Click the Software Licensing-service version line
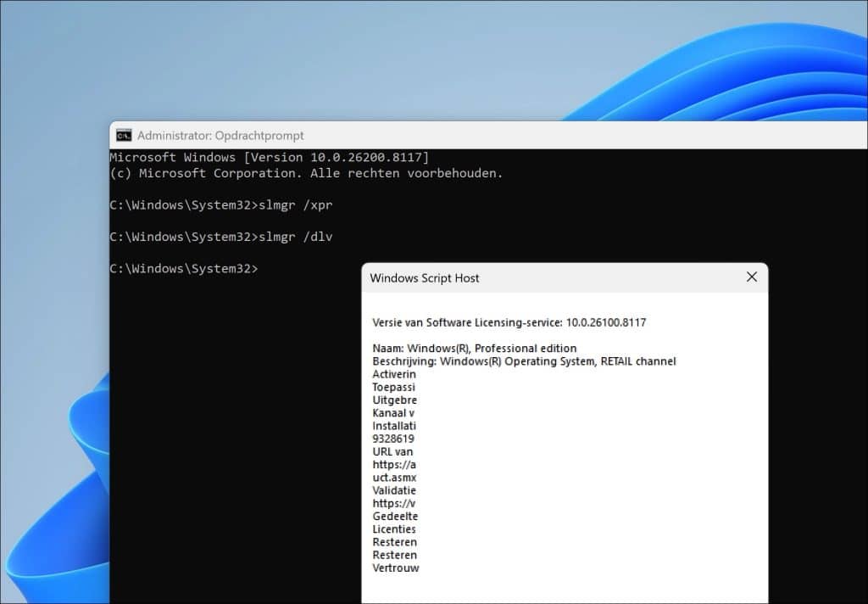 pyautogui.click(x=509, y=322)
